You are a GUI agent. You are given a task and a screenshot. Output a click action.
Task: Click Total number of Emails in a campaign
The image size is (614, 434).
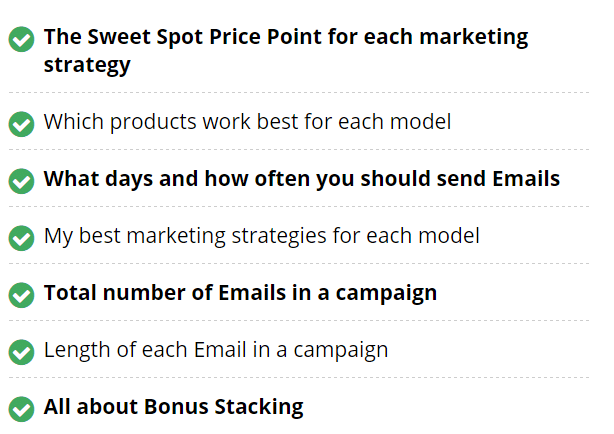coord(240,293)
